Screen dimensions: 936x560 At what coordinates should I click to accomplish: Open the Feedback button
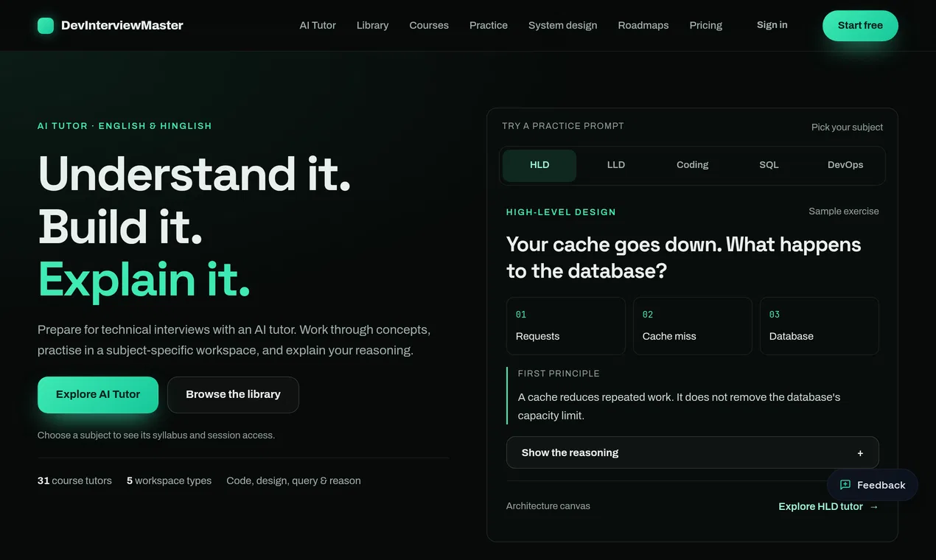(x=873, y=485)
